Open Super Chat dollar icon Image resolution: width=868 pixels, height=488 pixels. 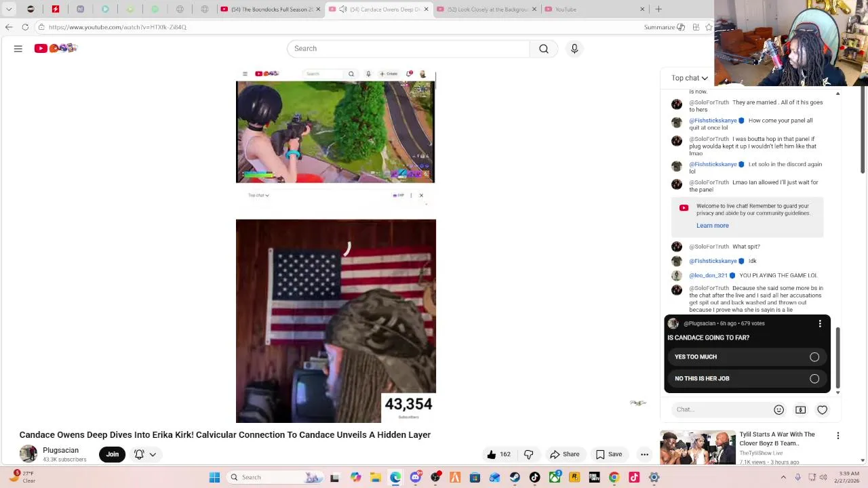[x=800, y=409]
